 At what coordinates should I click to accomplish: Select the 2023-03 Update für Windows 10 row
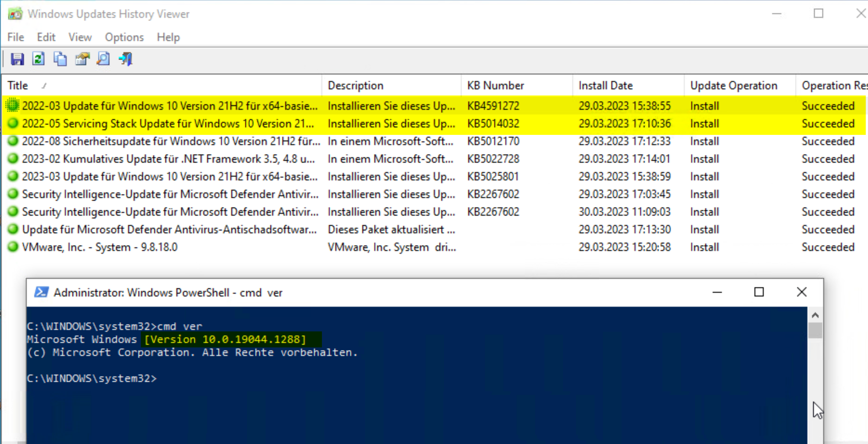(435, 176)
